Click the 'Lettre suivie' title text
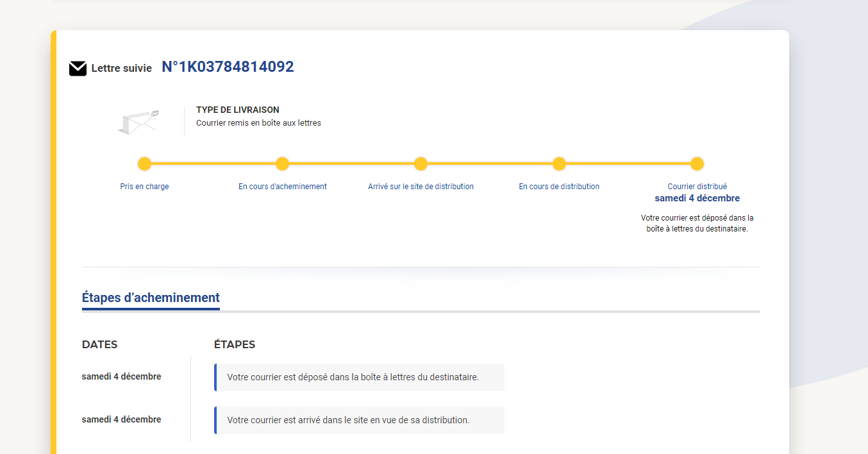This screenshot has height=454, width=868. (x=122, y=68)
